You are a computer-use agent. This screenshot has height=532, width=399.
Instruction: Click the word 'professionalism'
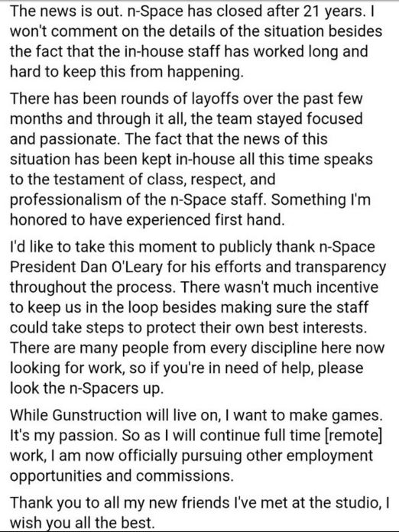coord(66,199)
